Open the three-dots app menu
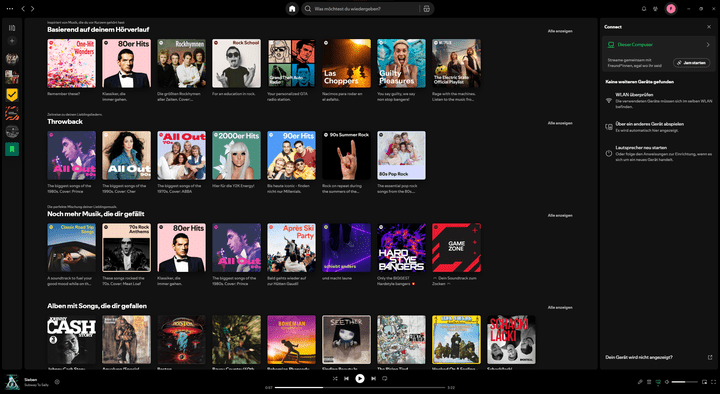This screenshot has width=720, height=394. tap(10, 9)
